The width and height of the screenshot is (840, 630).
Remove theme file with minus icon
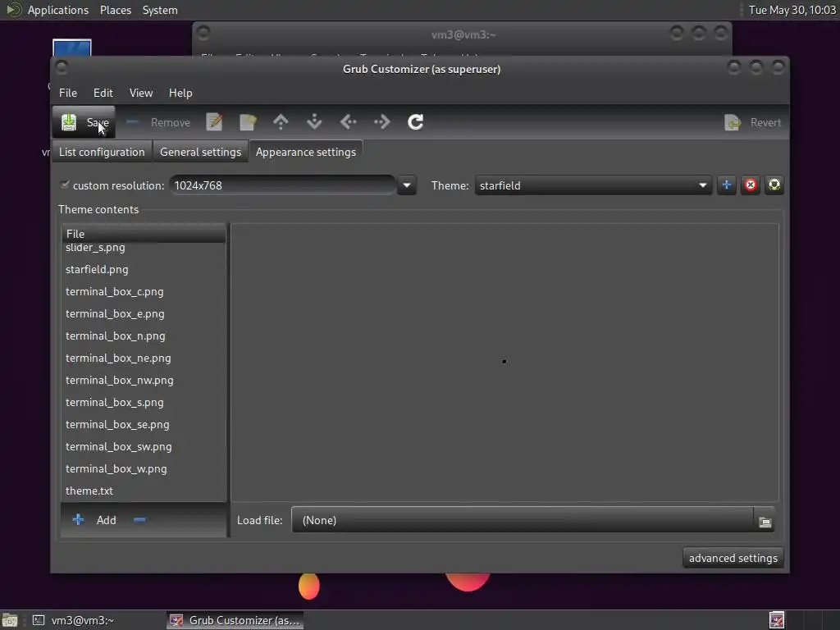pyautogui.click(x=139, y=520)
